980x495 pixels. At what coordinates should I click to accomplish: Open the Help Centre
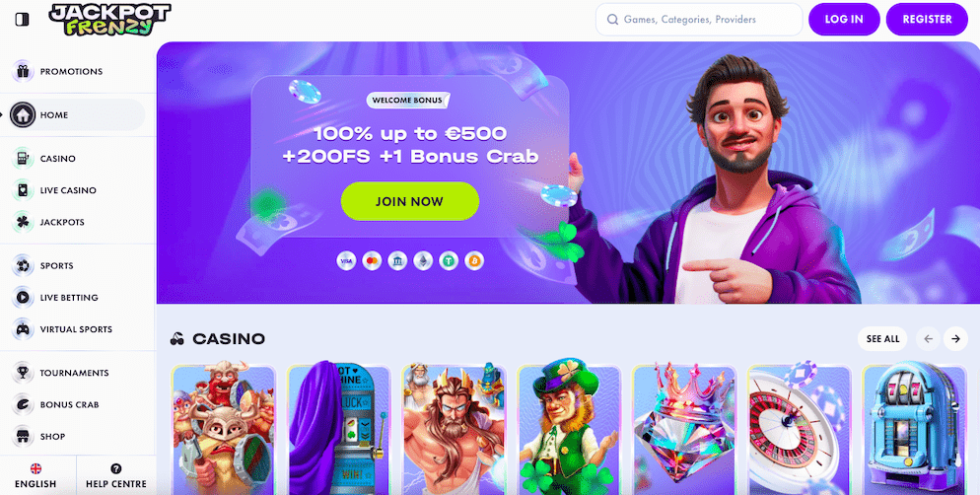click(x=116, y=475)
